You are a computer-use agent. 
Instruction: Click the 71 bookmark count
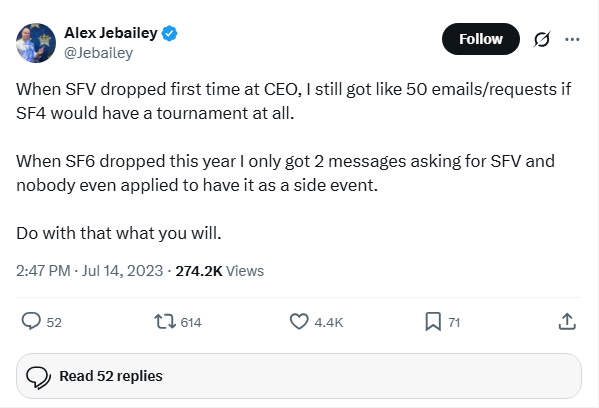[x=454, y=322]
